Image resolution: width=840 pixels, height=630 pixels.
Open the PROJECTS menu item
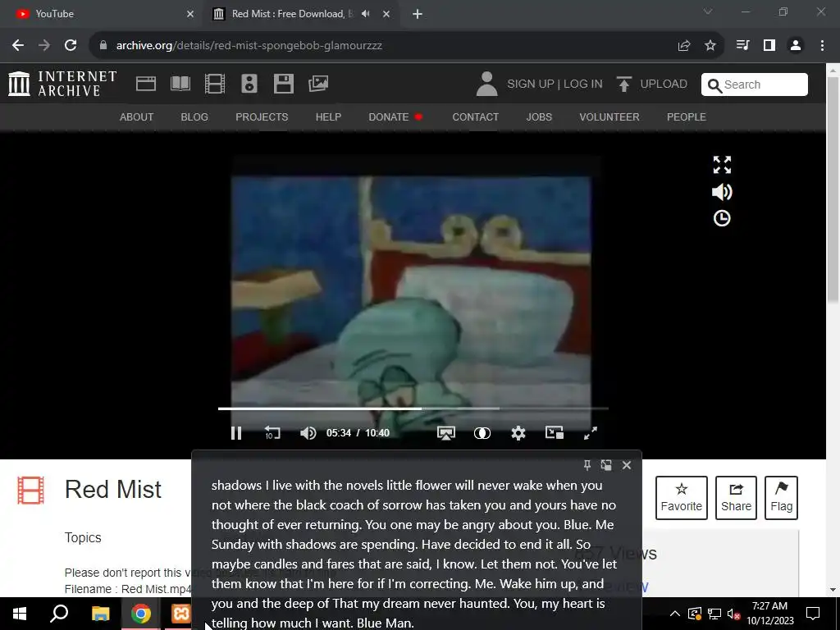[262, 116]
